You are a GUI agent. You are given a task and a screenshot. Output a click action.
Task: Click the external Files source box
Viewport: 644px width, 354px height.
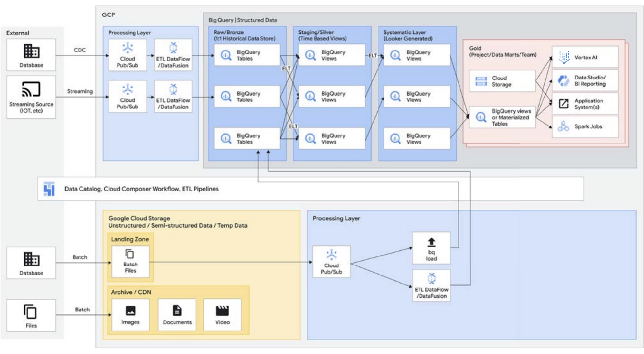(31, 315)
